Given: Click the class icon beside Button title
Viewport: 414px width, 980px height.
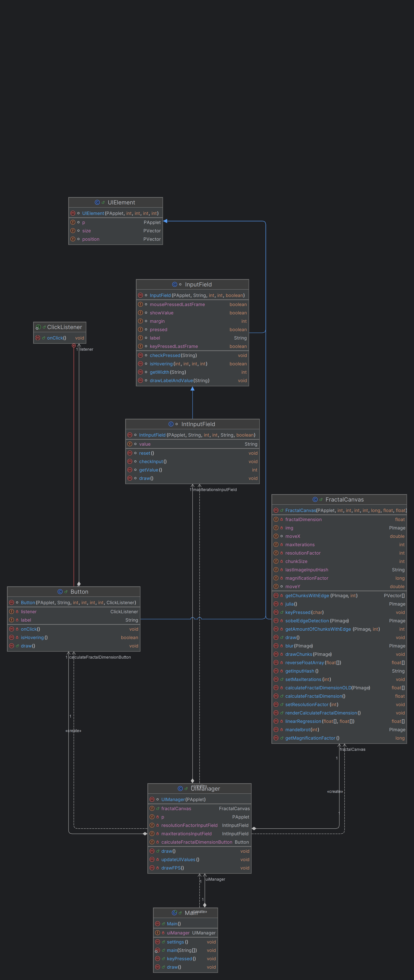Looking at the screenshot, I should 60,592.
